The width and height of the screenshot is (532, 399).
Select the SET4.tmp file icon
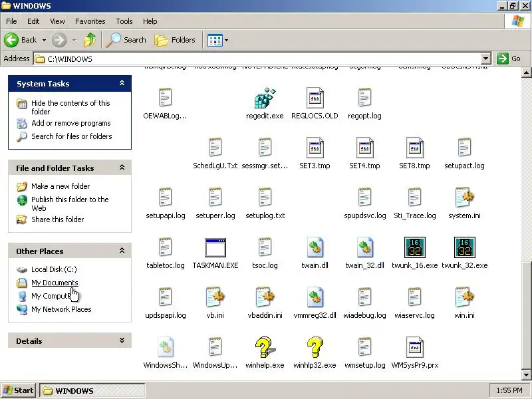coord(364,148)
